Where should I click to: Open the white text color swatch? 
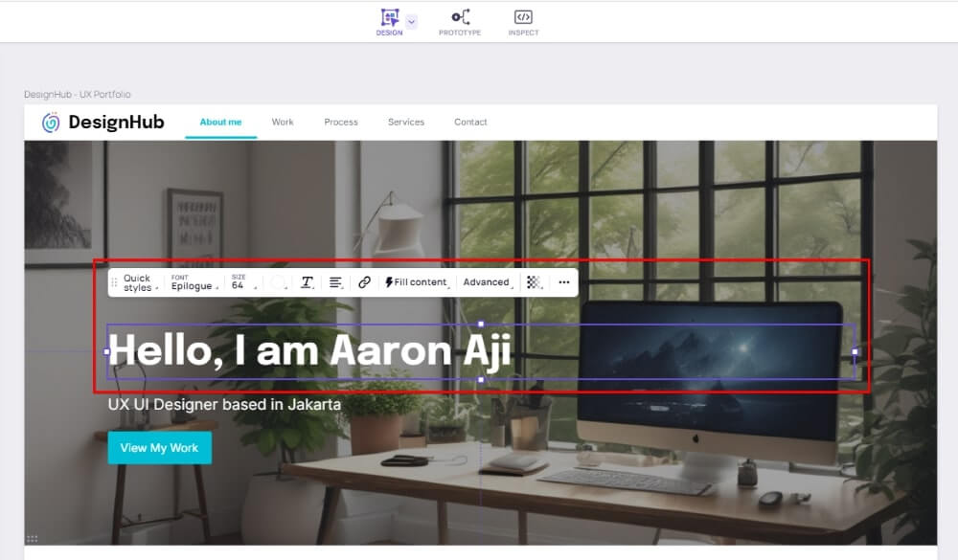pyautogui.click(x=279, y=282)
